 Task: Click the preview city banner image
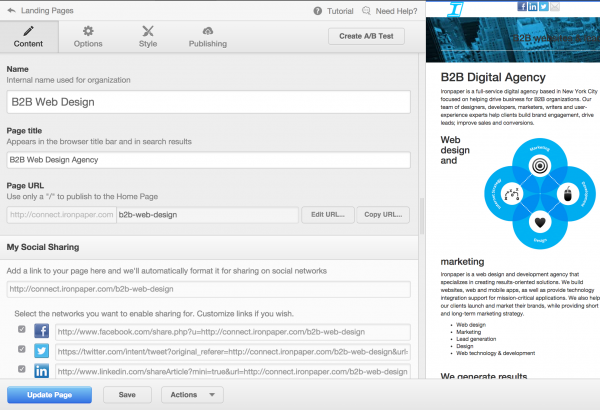tap(513, 39)
